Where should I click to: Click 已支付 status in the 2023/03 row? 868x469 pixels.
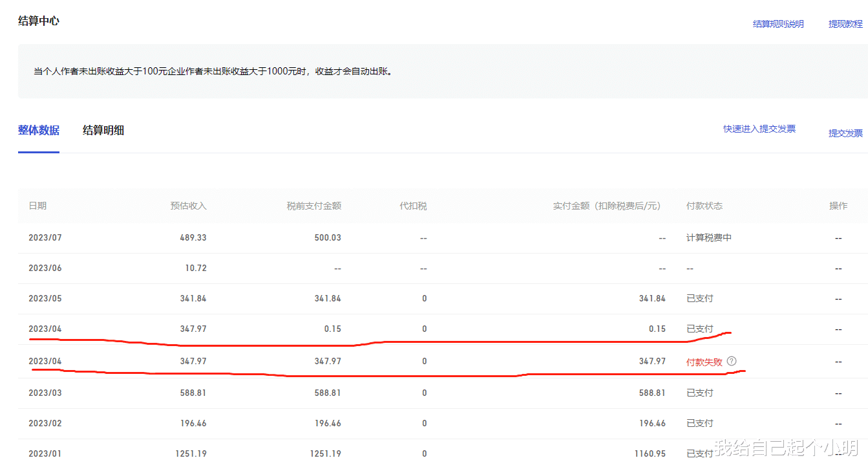[700, 393]
